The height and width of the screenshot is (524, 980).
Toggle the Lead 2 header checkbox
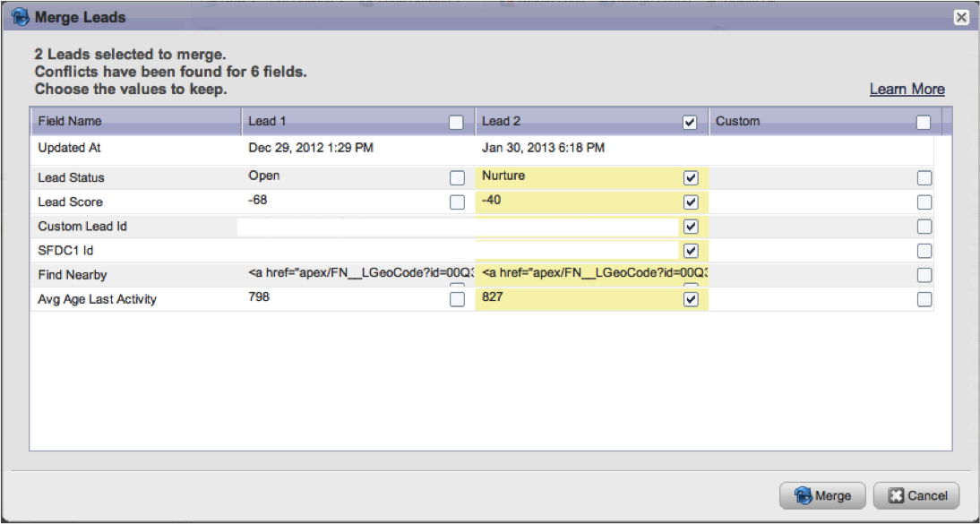click(x=690, y=123)
